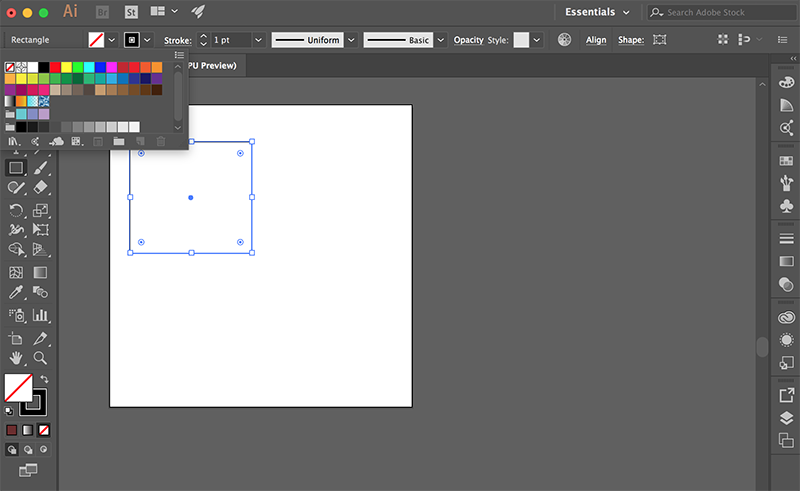The width and height of the screenshot is (800, 491).
Task: Open the Align options
Action: point(596,40)
